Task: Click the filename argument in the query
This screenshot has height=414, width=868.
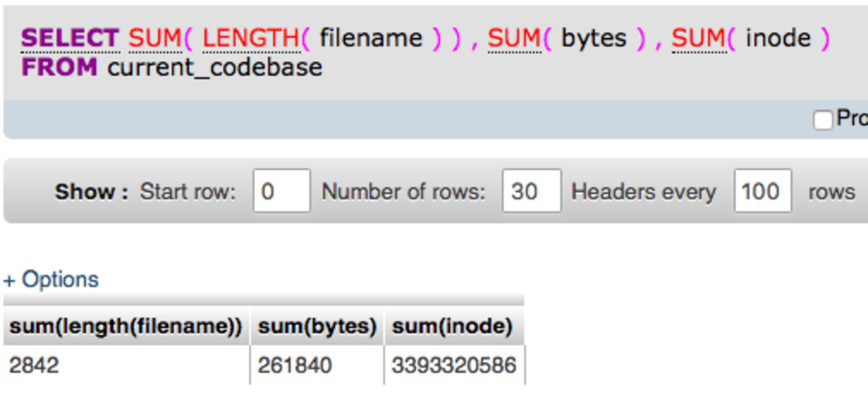Action: [371, 38]
